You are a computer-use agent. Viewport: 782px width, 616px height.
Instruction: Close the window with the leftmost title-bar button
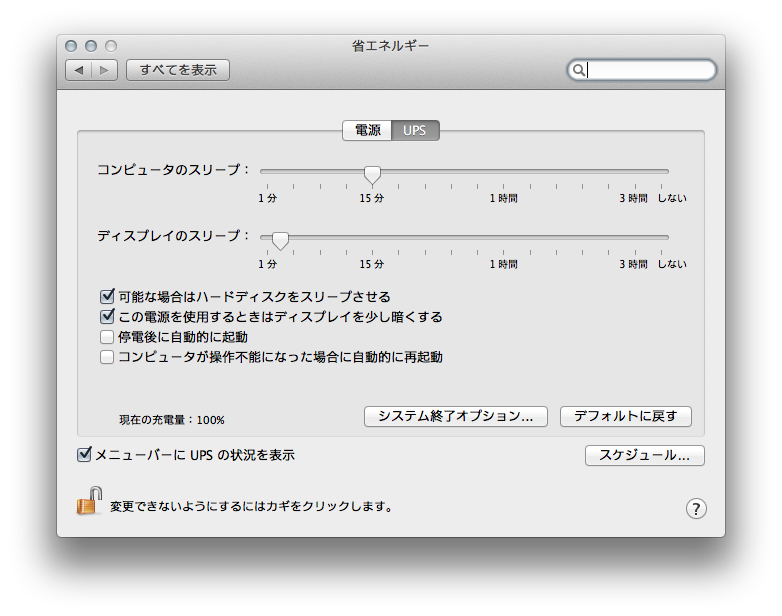[71, 46]
